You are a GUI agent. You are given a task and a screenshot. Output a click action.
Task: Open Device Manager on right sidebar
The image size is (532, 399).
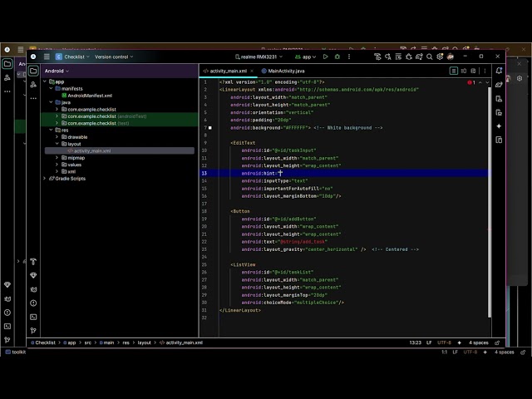tap(499, 99)
